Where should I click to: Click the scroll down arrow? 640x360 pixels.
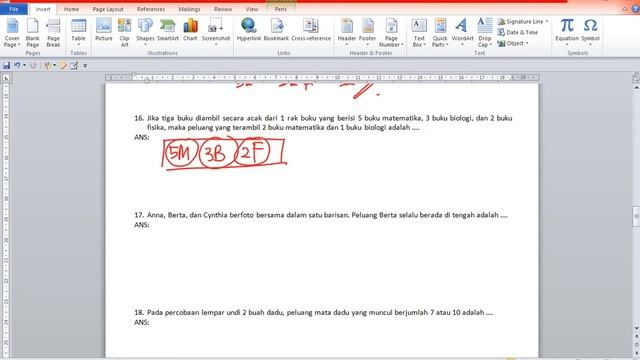636,328
